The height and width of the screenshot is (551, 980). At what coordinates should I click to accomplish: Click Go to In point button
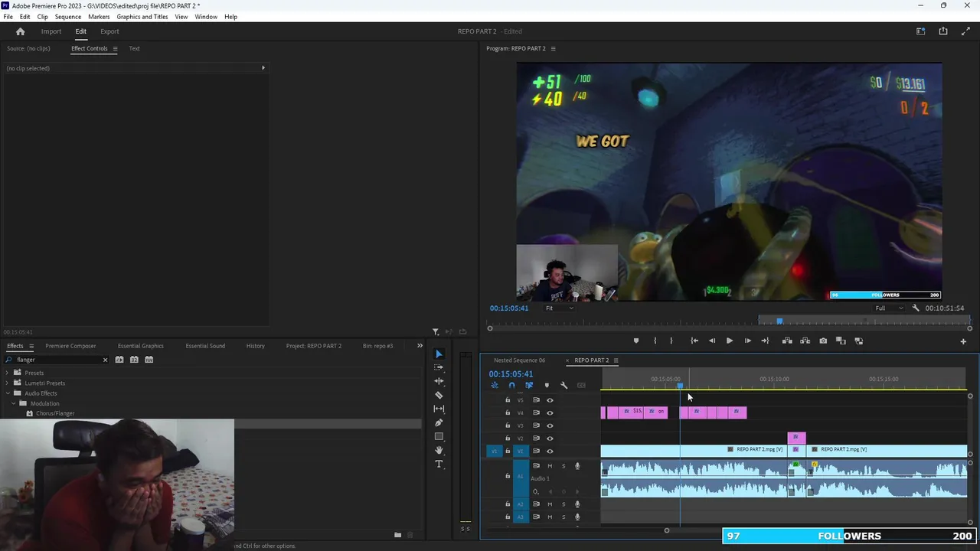coord(694,341)
